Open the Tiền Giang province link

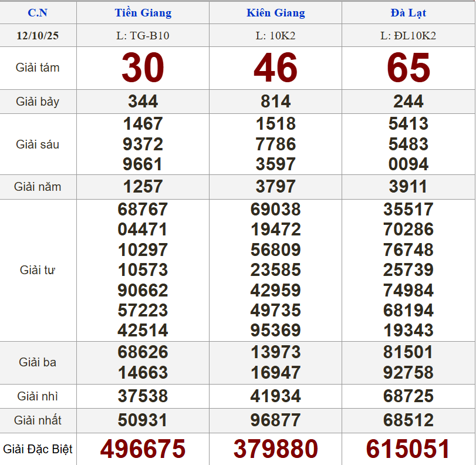click(x=143, y=12)
